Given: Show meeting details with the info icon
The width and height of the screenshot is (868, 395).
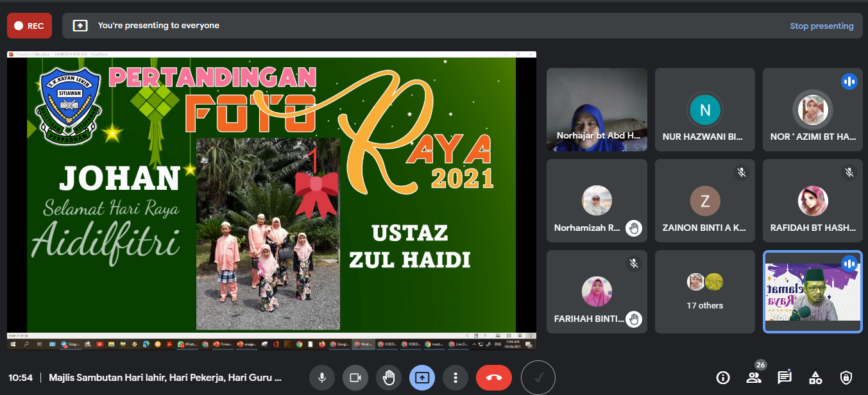Looking at the screenshot, I should click(723, 377).
